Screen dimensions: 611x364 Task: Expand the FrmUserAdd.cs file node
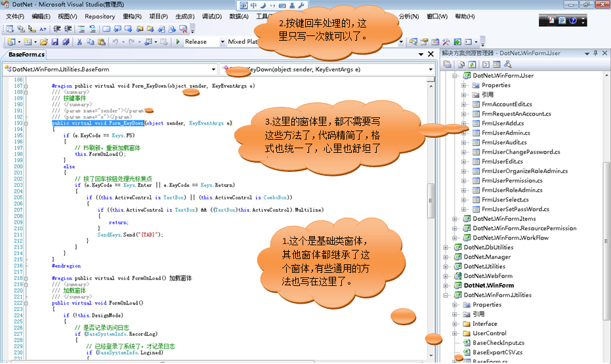[464, 123]
